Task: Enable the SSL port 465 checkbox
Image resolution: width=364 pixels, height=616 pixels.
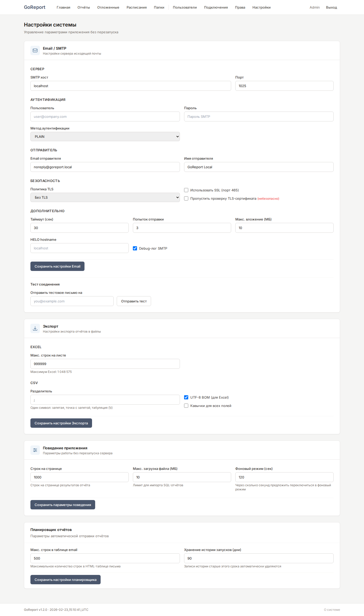Action: click(186, 190)
